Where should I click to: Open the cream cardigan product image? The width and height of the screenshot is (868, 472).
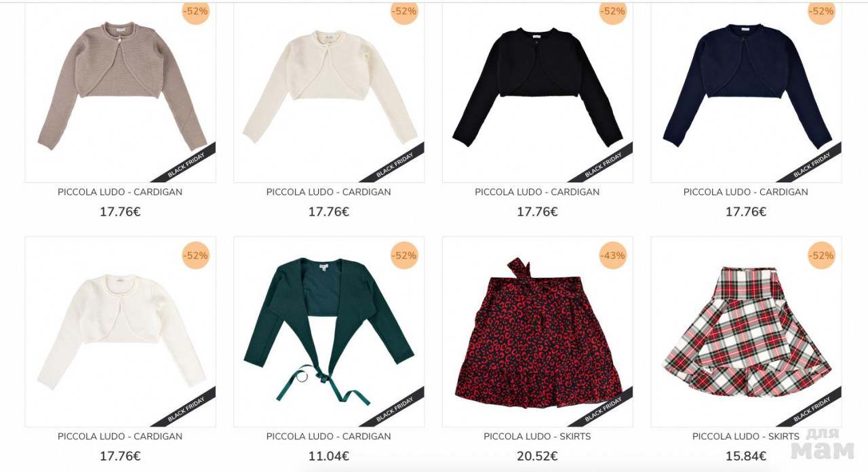329,93
